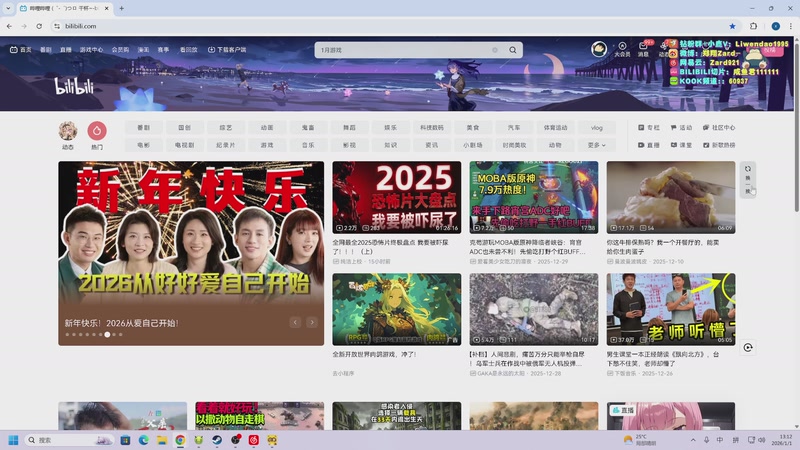Open the 新年快乐 carousel banner
This screenshot has height=450, width=800.
click(x=191, y=253)
